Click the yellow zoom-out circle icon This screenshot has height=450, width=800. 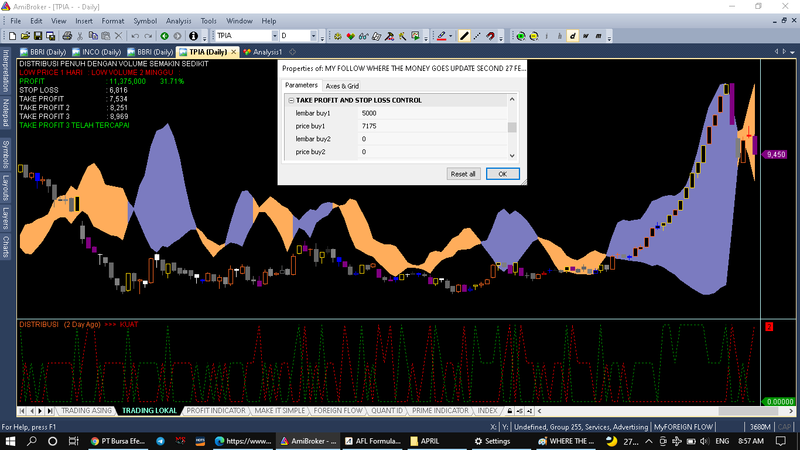(x=534, y=36)
